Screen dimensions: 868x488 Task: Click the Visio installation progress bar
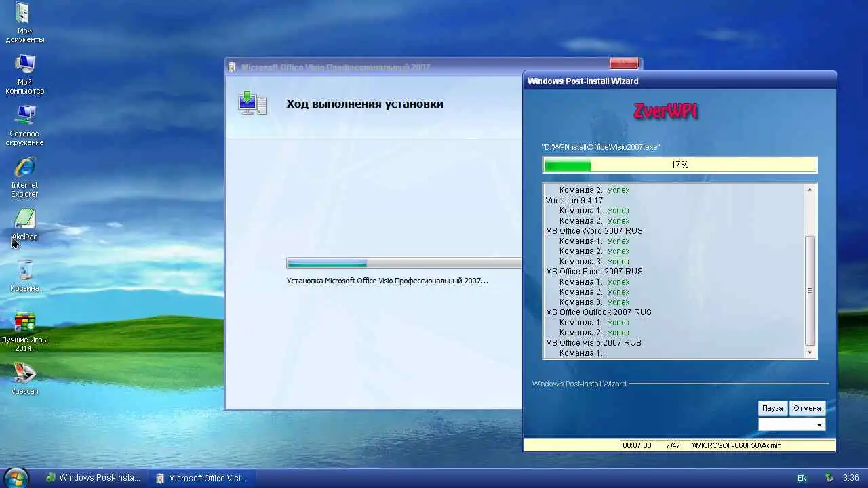[x=404, y=263]
